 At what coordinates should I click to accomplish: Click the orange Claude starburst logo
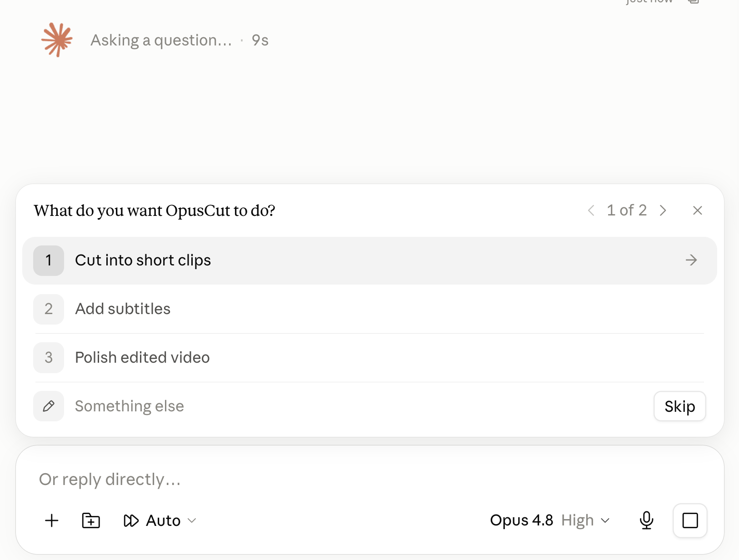coord(57,40)
